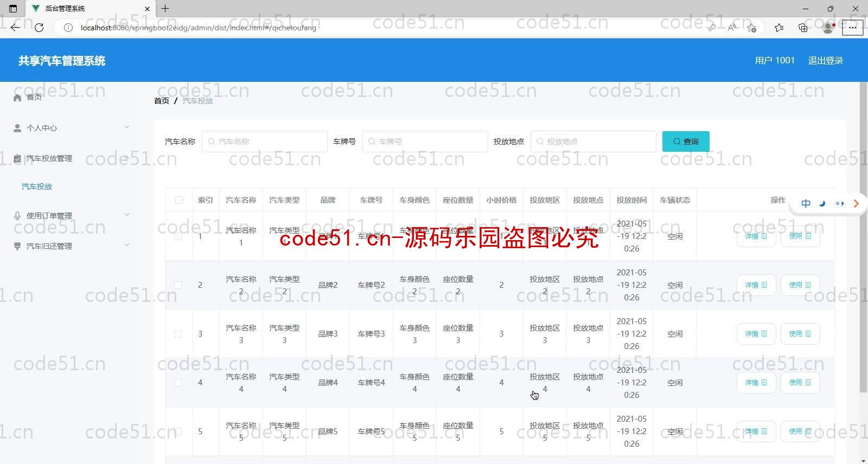Open the browser collections icon
Screen dimensions: 868x464
803,28
